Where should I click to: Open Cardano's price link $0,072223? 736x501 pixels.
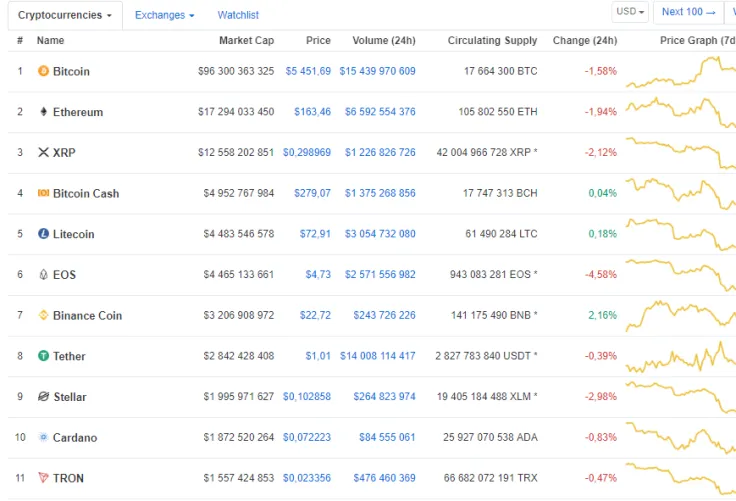pos(306,438)
